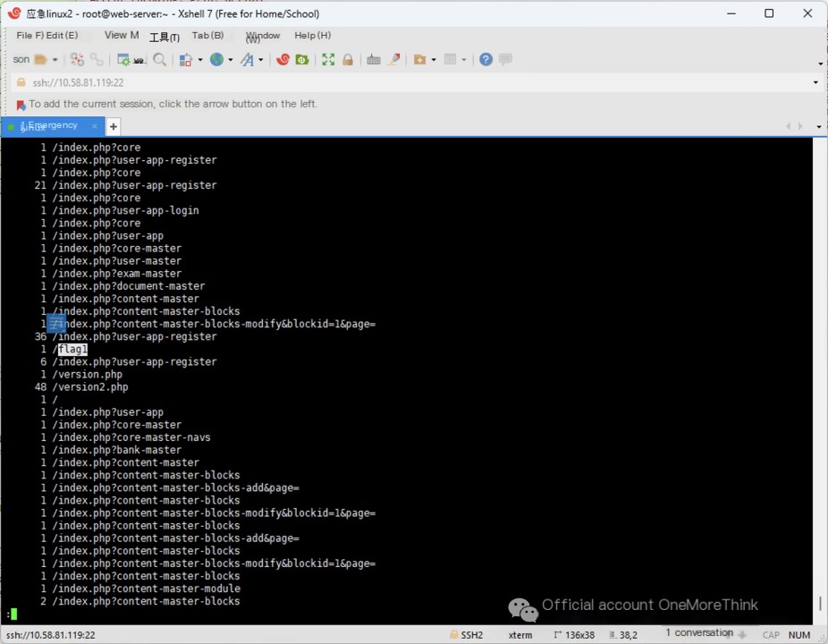
Task: Open the Help (H) menu
Action: pos(313,36)
